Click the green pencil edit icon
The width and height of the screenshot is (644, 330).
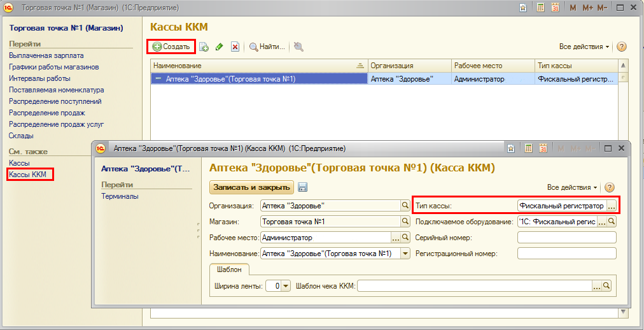(x=219, y=47)
